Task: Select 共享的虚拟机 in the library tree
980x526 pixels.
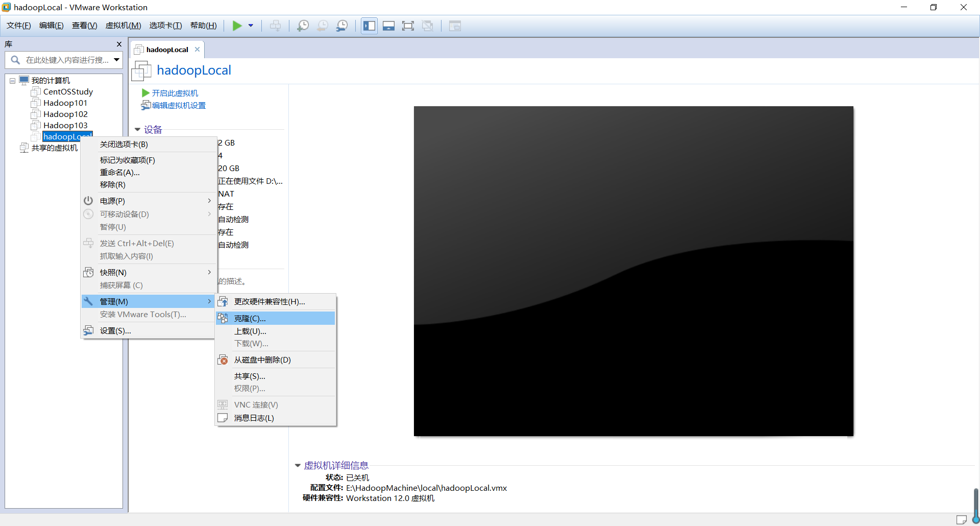Action: click(54, 148)
